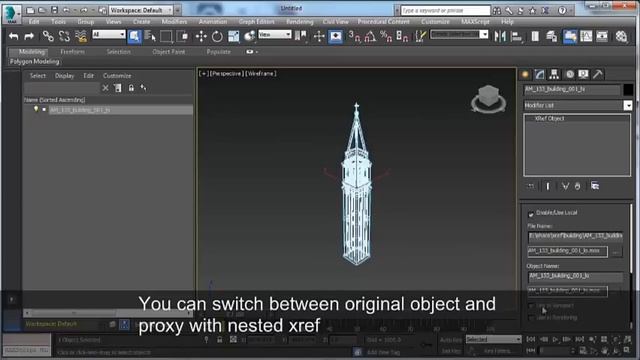Click the browse button beside file name
The height and width of the screenshot is (360, 640).
click(x=616, y=252)
